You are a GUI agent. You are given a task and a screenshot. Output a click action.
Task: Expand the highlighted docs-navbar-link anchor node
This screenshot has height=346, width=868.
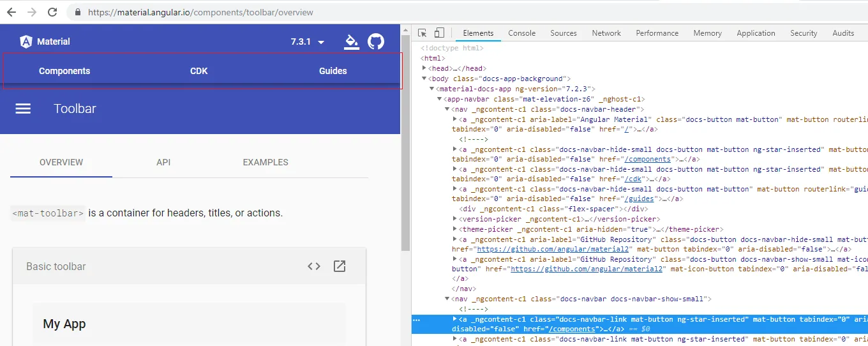tap(455, 319)
